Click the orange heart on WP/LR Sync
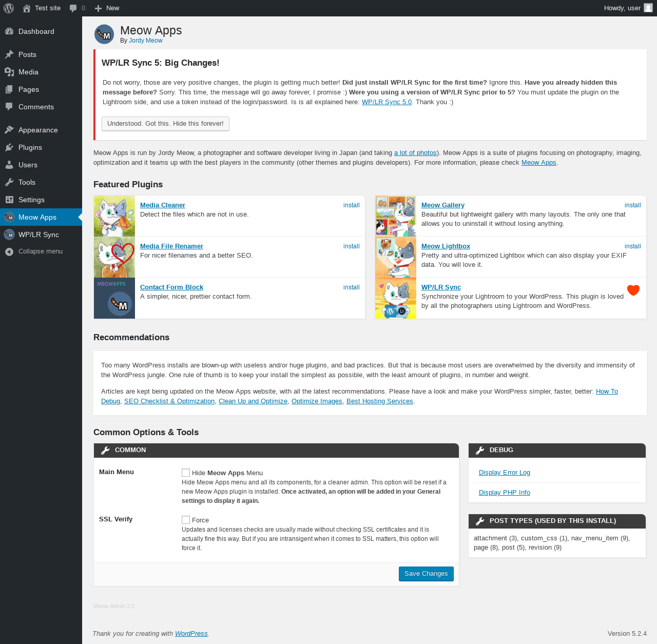 [633, 290]
